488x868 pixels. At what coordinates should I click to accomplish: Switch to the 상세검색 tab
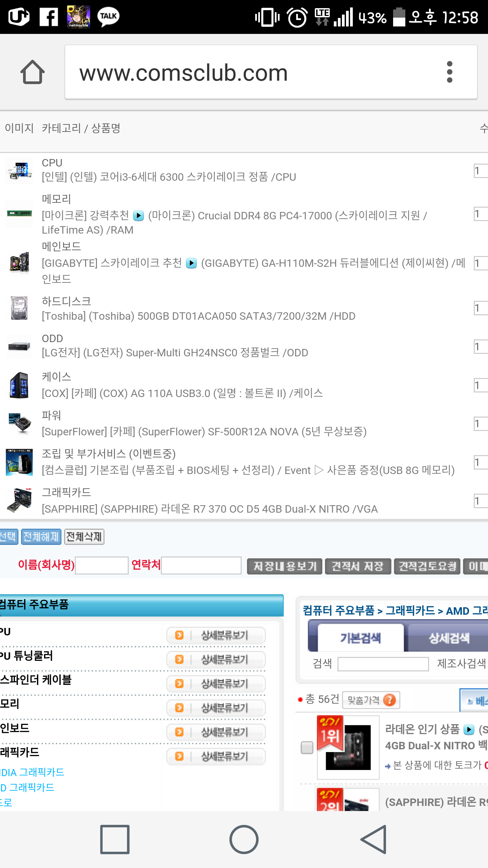(x=449, y=638)
